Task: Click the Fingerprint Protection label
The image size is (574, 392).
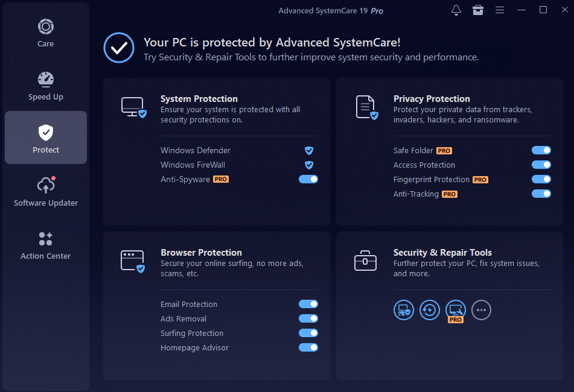Action: (431, 180)
